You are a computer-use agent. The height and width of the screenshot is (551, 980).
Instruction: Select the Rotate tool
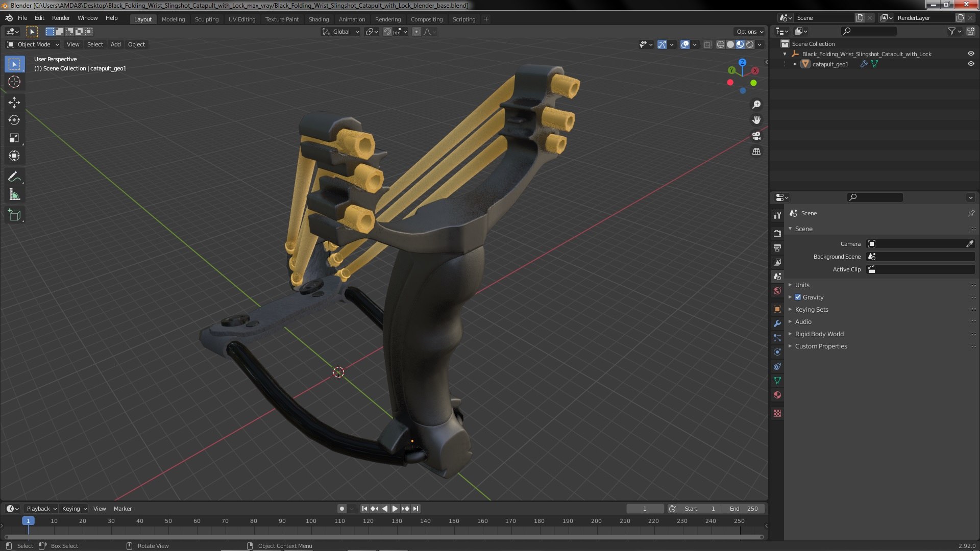(x=14, y=120)
